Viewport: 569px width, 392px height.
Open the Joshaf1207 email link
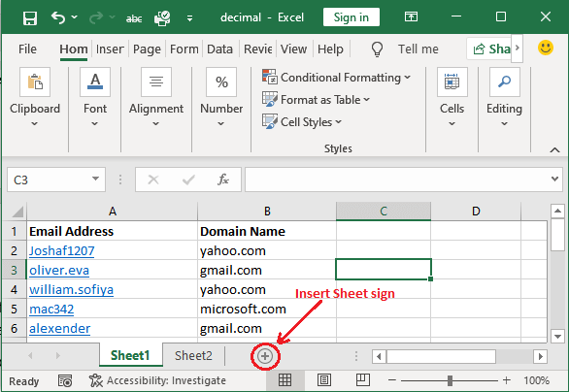[62, 251]
